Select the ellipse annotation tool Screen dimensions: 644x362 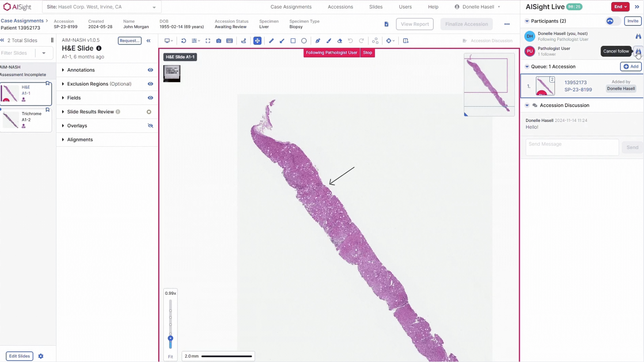[x=304, y=41]
